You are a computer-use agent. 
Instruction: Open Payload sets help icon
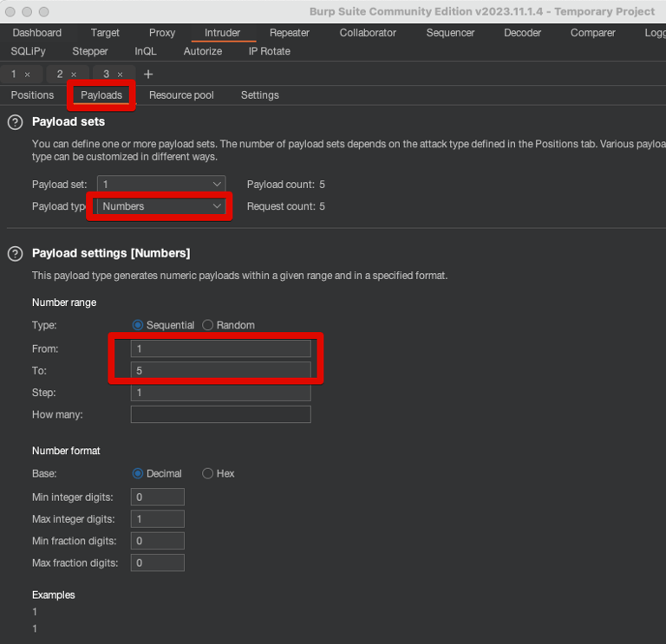(16, 122)
